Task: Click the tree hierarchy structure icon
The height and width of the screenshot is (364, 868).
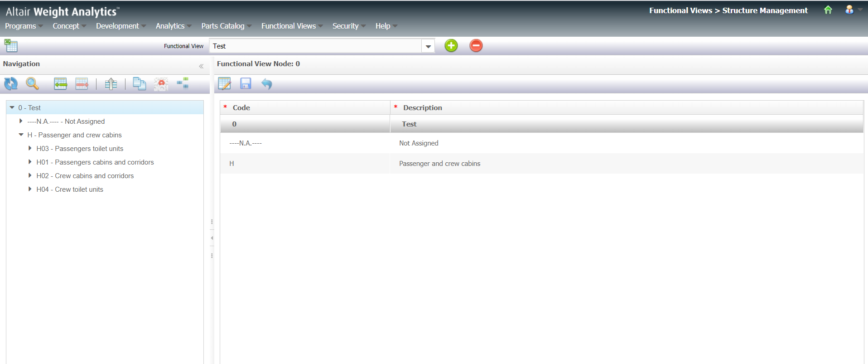Action: (183, 83)
